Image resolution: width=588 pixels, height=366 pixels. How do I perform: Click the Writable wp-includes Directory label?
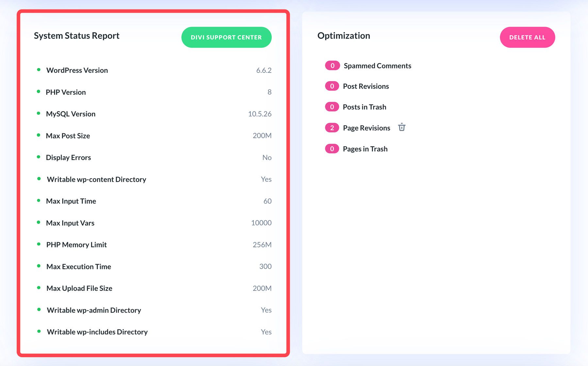[97, 332]
